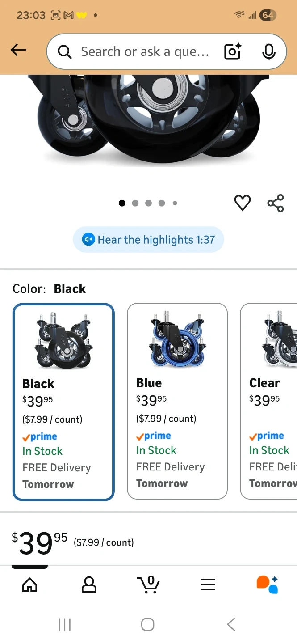Open the cart icon
The height and width of the screenshot is (644, 297).
148,584
